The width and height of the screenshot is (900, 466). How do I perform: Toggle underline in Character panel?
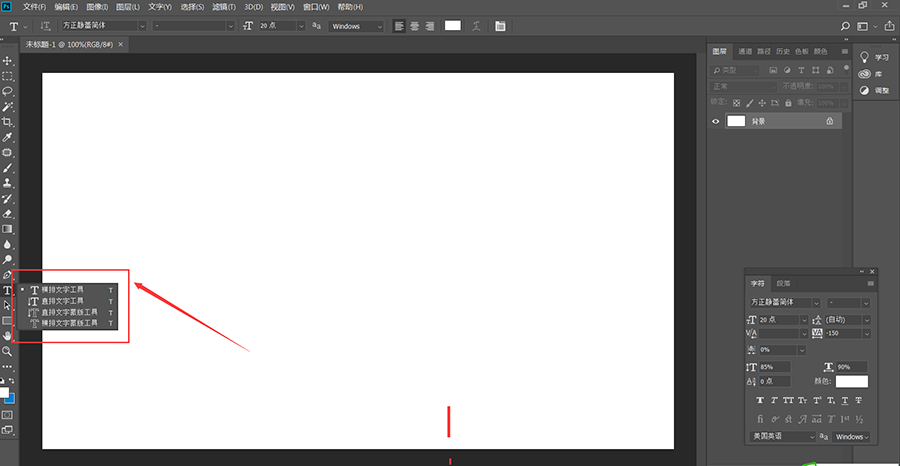coord(845,400)
